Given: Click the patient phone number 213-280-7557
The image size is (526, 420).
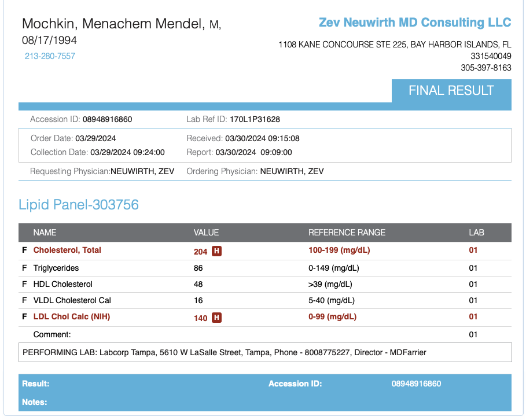Looking at the screenshot, I should tap(50, 56).
